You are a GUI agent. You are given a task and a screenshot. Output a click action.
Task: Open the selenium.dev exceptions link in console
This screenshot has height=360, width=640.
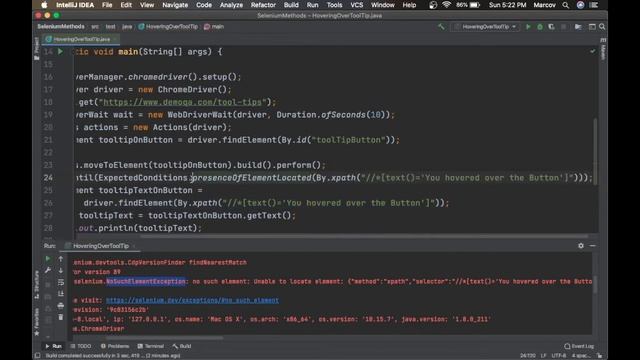192,300
